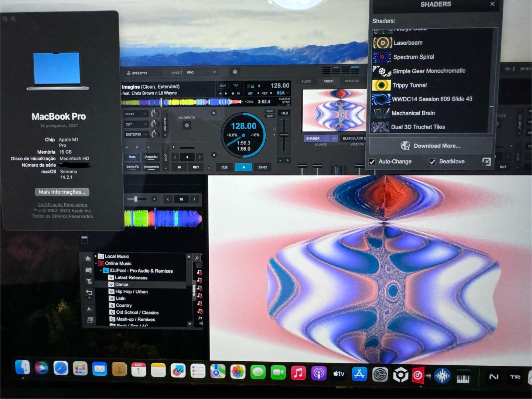Toggle MT master tempo button
The width and height of the screenshot is (532, 399).
point(250,93)
